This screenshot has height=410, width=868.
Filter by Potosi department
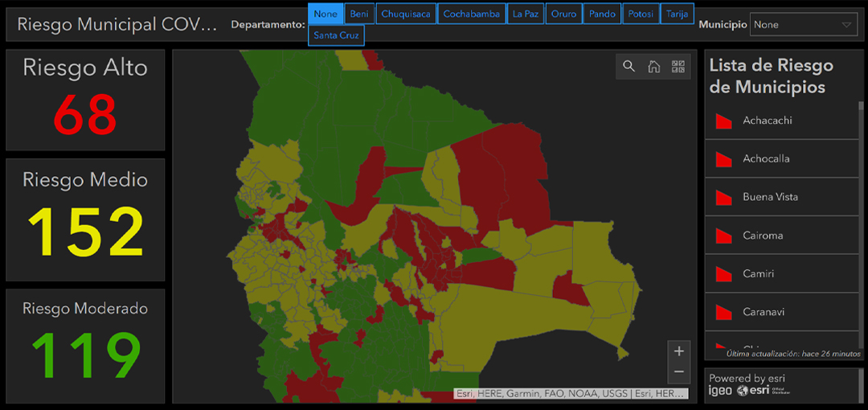click(641, 14)
